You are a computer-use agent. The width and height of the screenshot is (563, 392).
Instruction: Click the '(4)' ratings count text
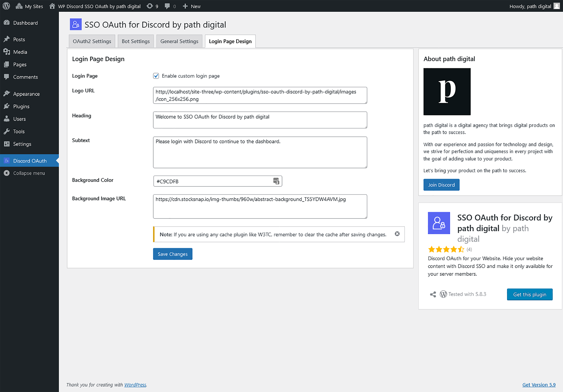click(x=469, y=250)
